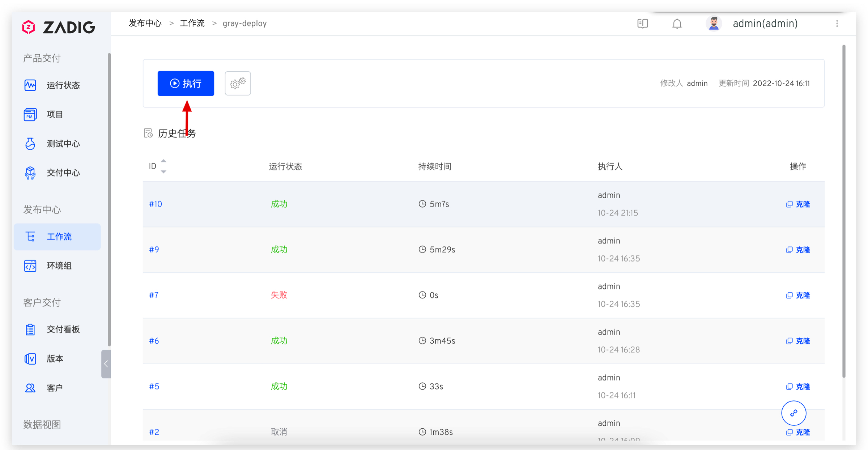Image resolution: width=868 pixels, height=450 pixels.
Task: Select 交付看板 in sidebar menu
Action: 63,330
